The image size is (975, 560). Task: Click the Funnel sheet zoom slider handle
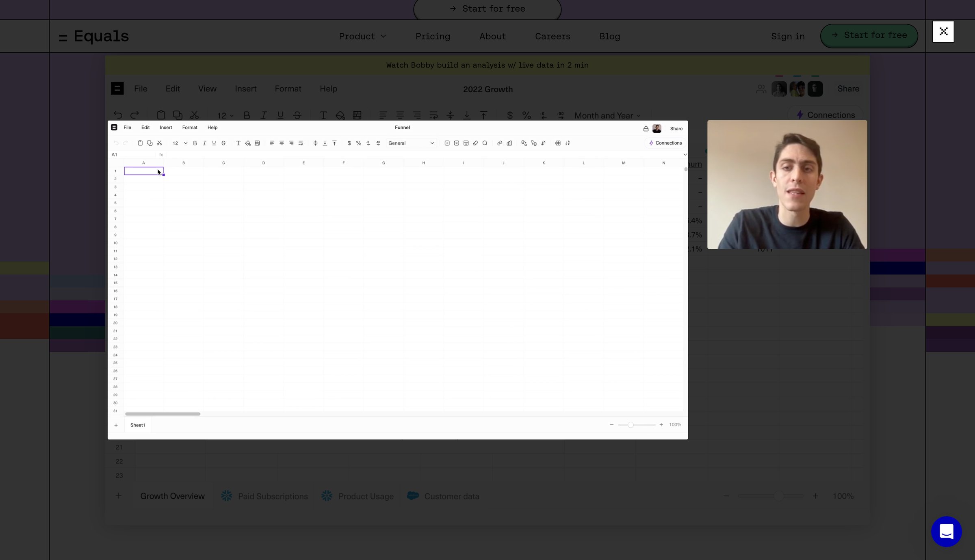click(x=630, y=425)
